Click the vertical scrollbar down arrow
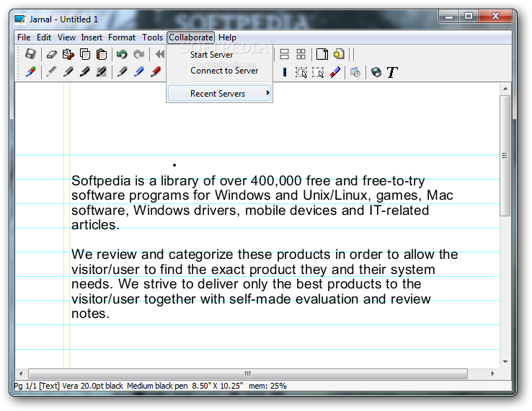 (x=505, y=362)
